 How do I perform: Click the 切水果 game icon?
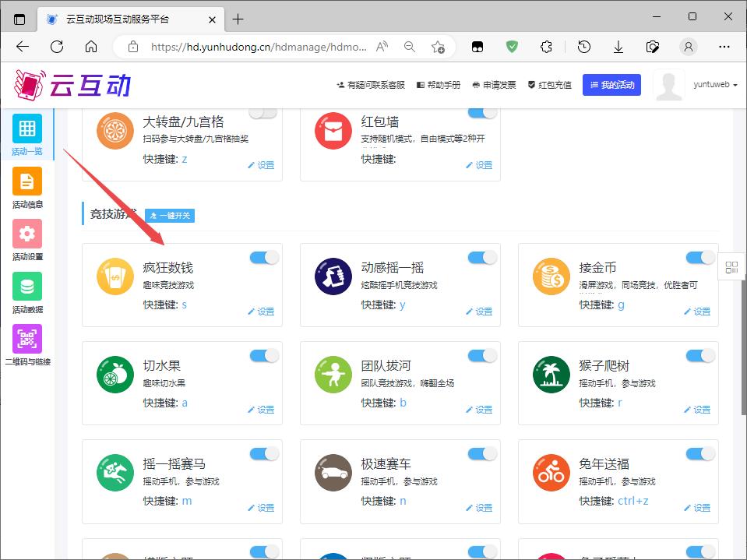click(x=115, y=375)
